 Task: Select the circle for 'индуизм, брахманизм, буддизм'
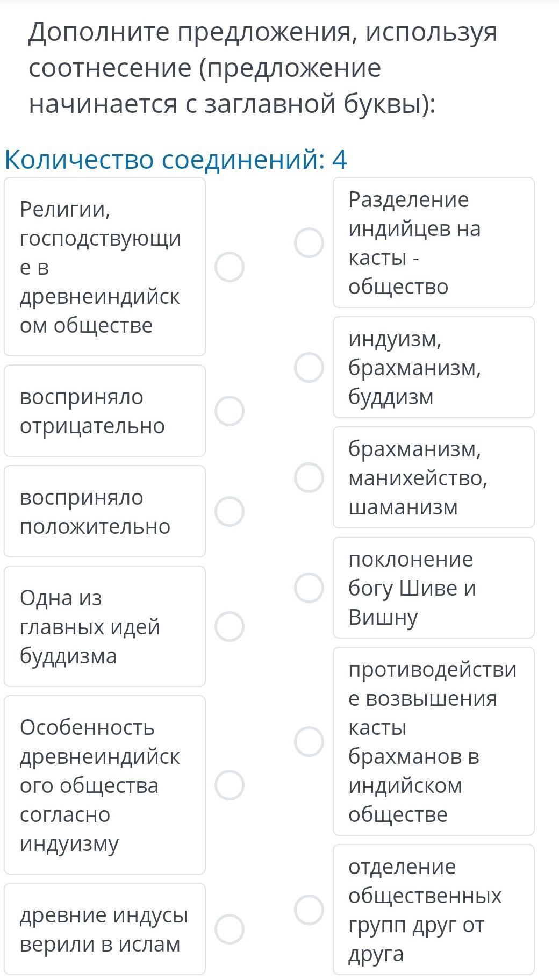(x=309, y=367)
